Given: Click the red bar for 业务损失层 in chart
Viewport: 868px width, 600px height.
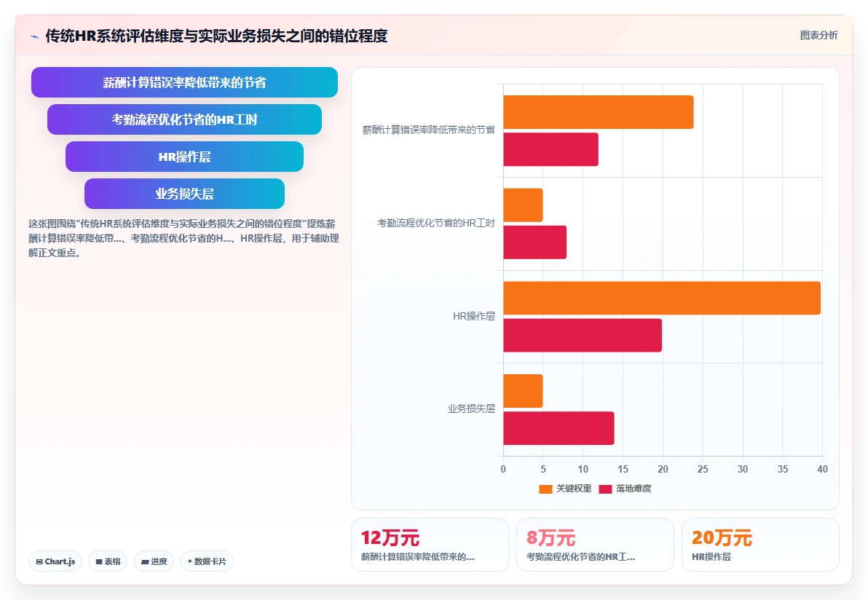Looking at the screenshot, I should (559, 428).
